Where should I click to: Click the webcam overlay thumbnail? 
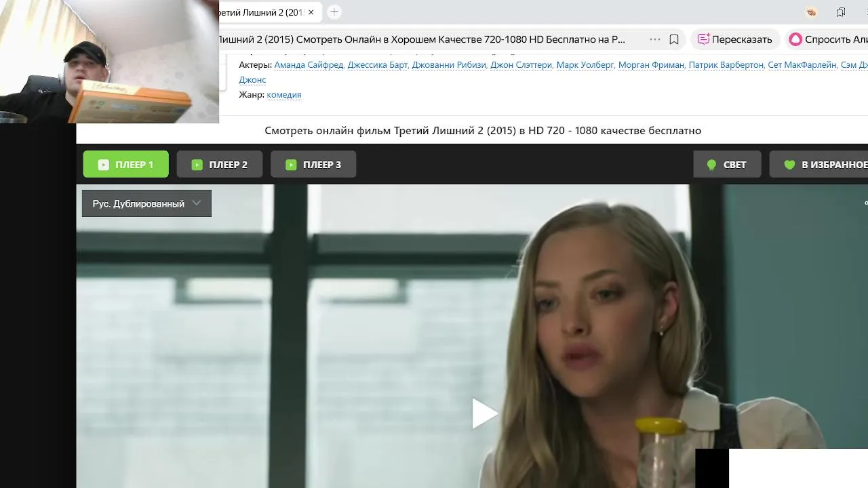pos(109,61)
